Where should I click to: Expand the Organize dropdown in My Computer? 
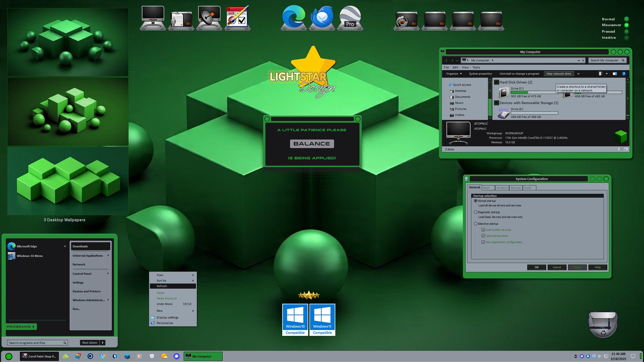(454, 74)
